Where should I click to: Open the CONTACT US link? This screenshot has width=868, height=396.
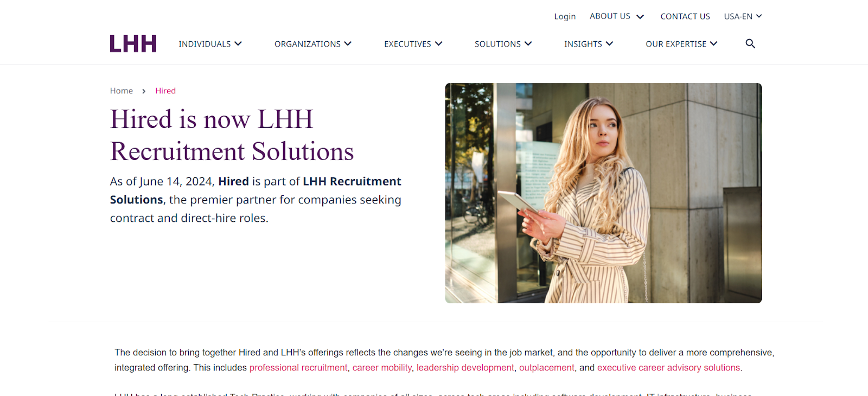(685, 16)
